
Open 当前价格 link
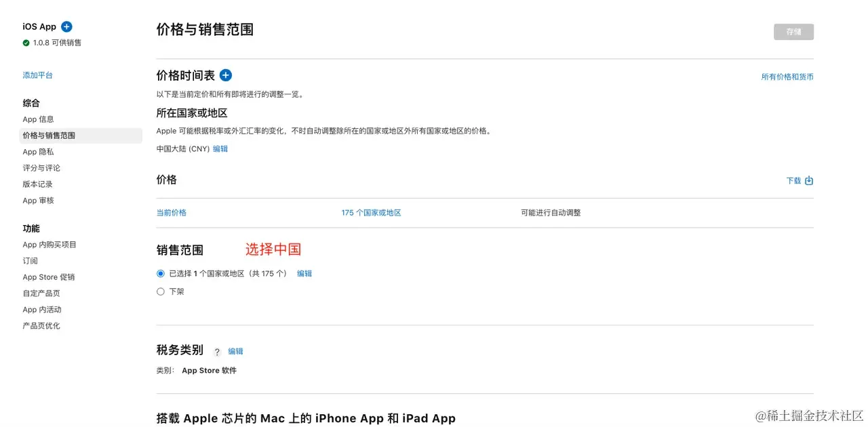(x=172, y=213)
